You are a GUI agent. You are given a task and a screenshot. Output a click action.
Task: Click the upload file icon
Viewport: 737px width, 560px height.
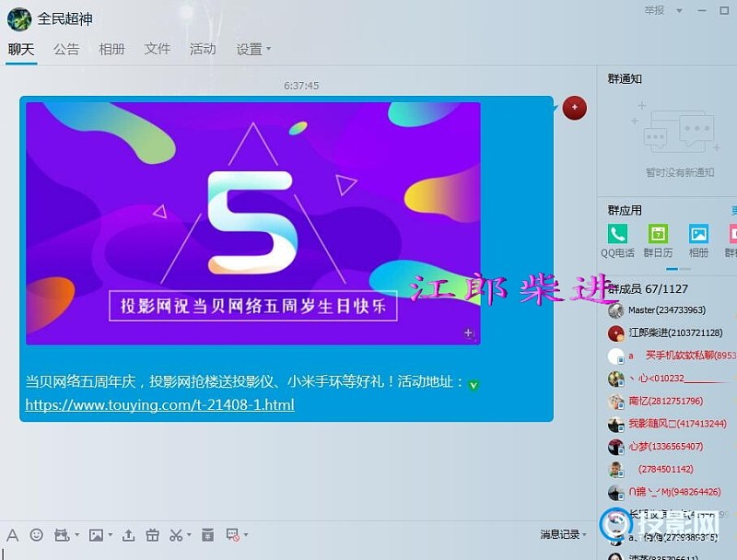128,534
